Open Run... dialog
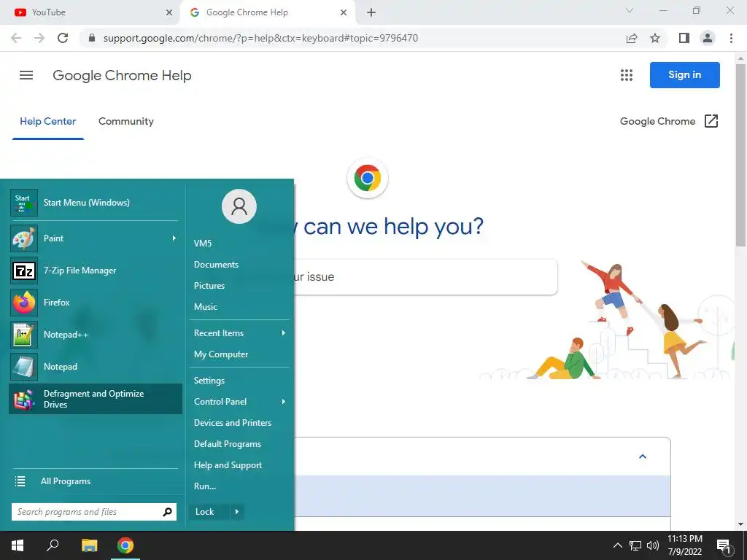 (205, 486)
